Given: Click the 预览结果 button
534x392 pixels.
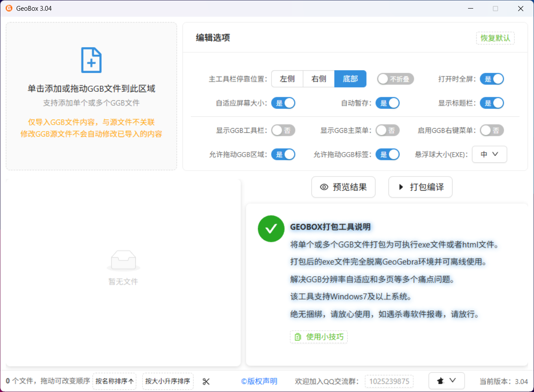Looking at the screenshot, I should (343, 187).
